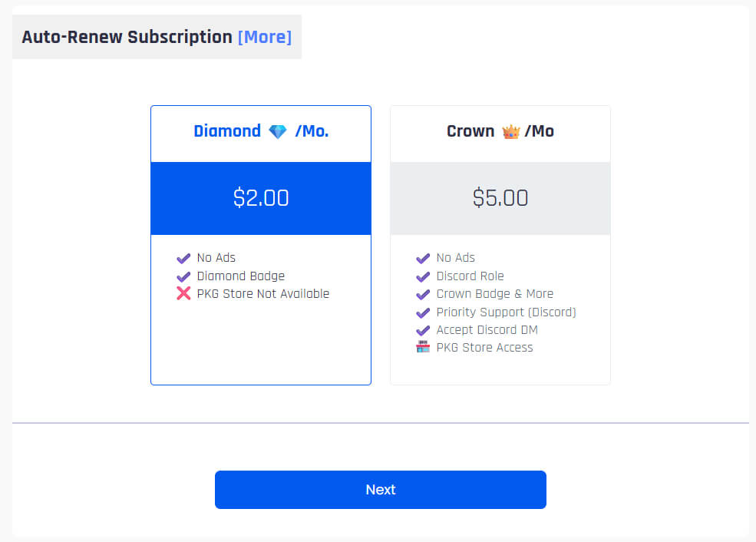This screenshot has height=542, width=756.
Task: Click the Next button
Action: 381,490
